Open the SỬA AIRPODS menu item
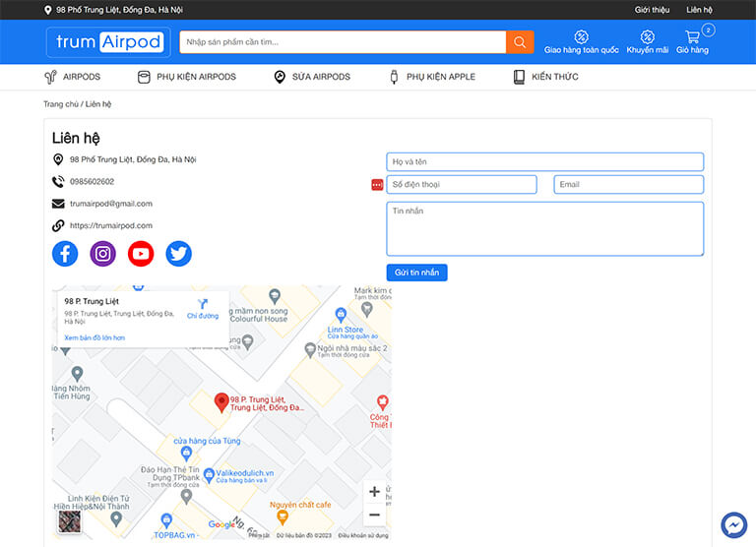This screenshot has height=547, width=756. 312,77
